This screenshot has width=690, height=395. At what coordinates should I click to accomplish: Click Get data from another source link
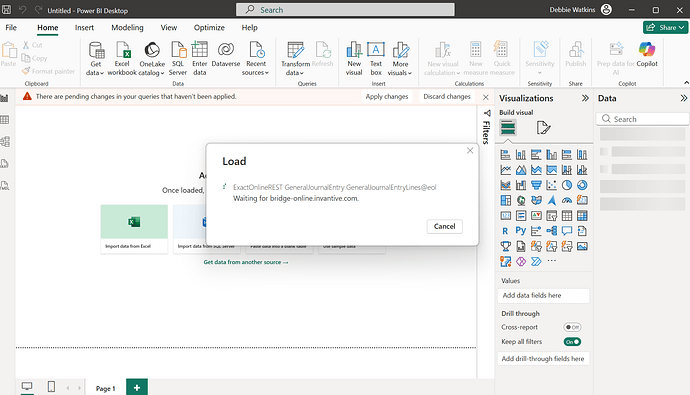click(x=246, y=262)
